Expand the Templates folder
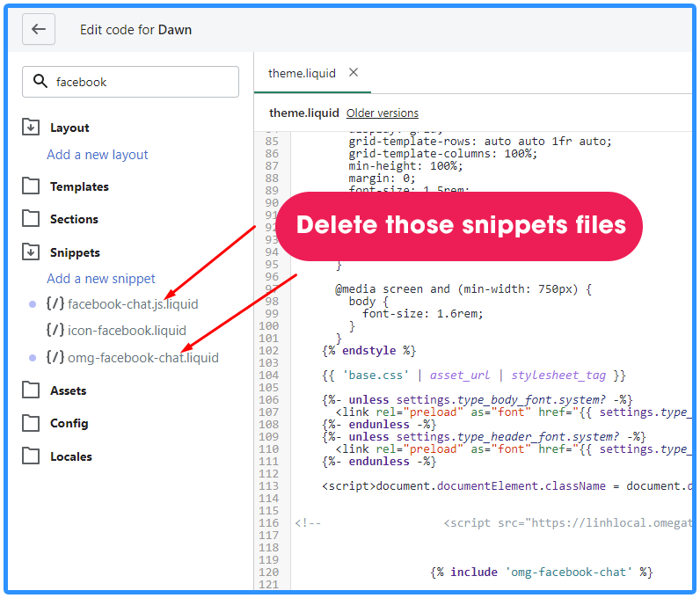 [79, 186]
